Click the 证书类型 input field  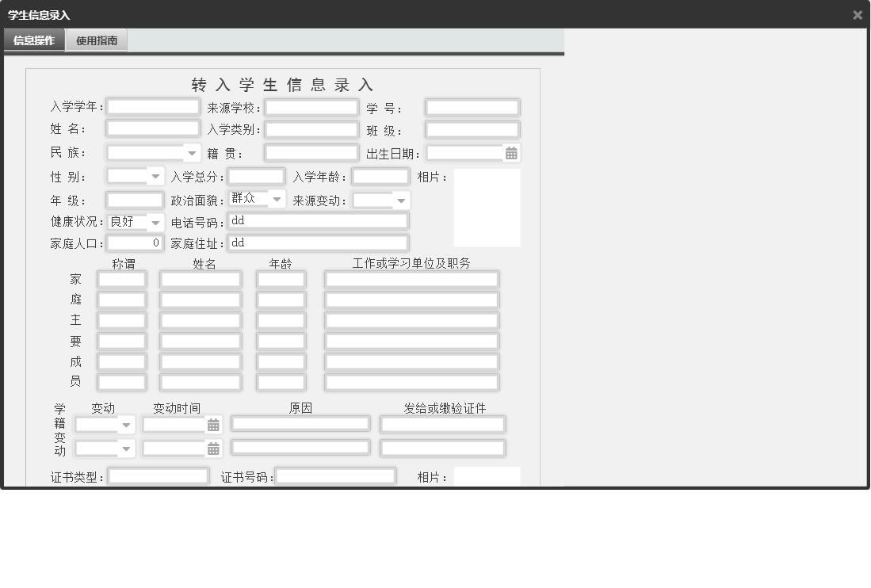(x=159, y=475)
